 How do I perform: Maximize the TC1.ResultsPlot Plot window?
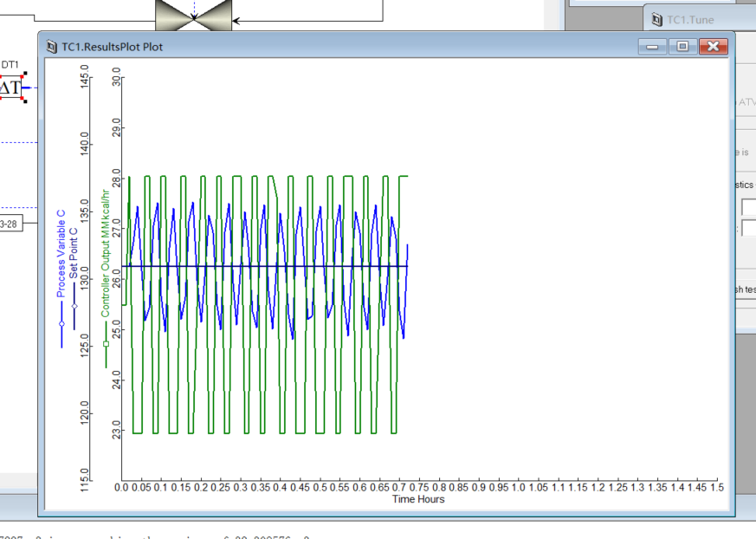[x=682, y=46]
